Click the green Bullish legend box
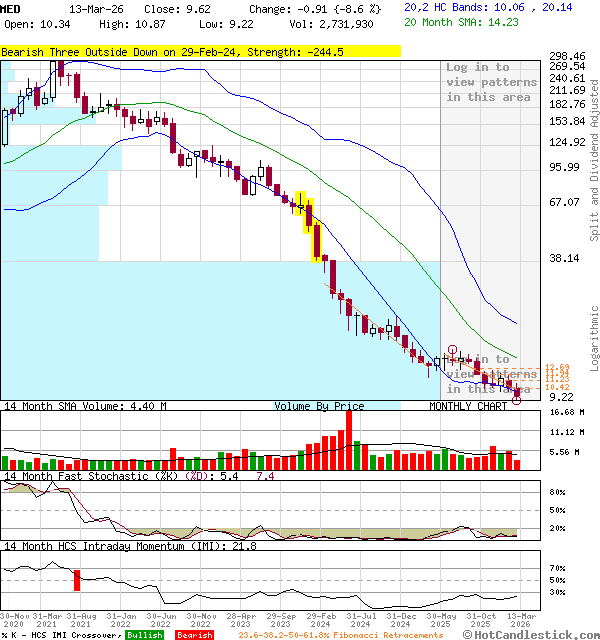 click(x=144, y=635)
